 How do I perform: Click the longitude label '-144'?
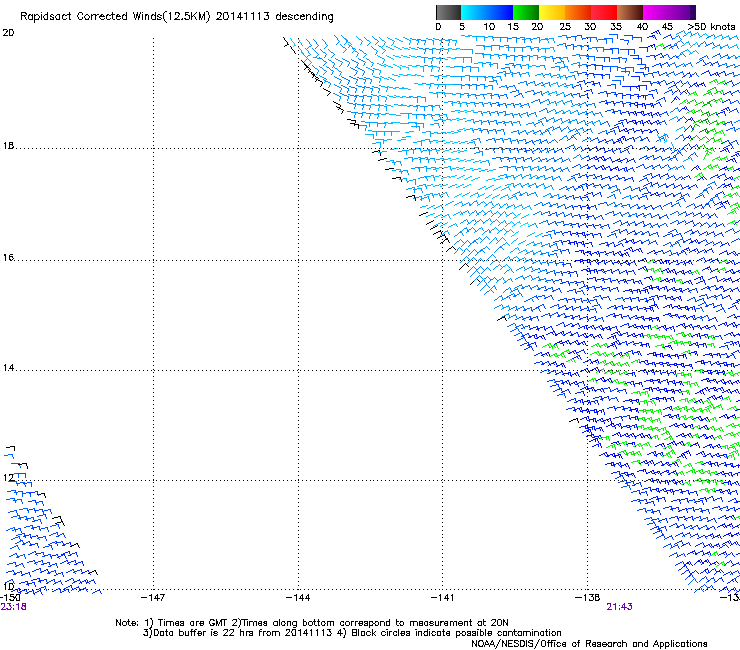[298, 598]
